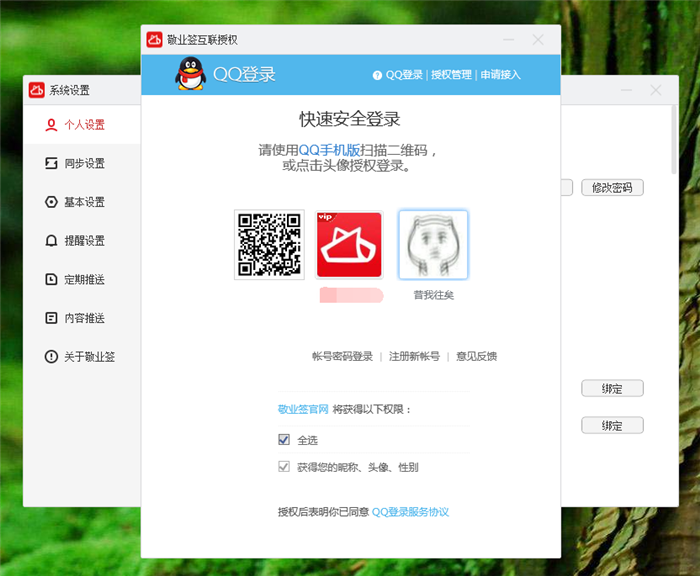Open the 申请接入 header link
The width and height of the screenshot is (700, 576).
pos(500,75)
